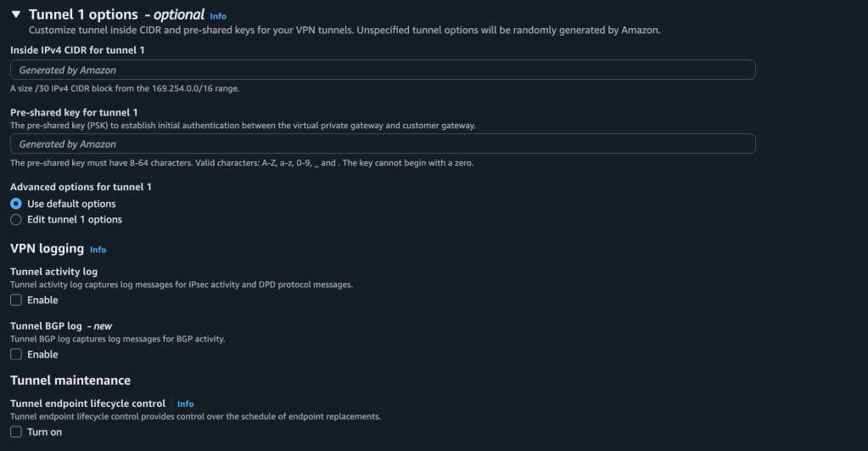Open Info link for Tunnel endpoint lifecycle control

coord(185,404)
